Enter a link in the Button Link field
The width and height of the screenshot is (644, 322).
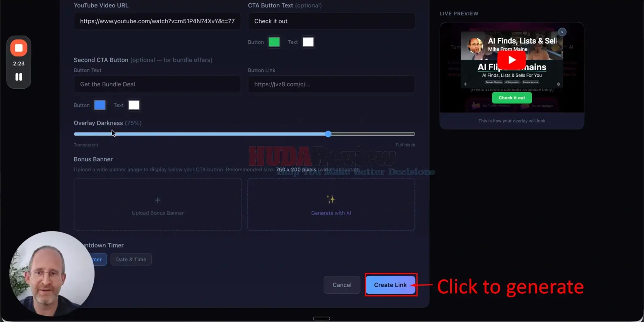coord(331,84)
